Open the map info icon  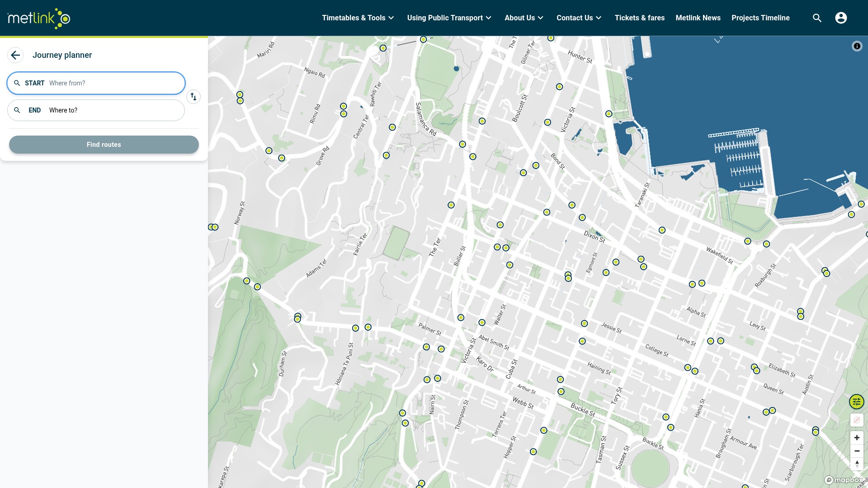tap(857, 46)
